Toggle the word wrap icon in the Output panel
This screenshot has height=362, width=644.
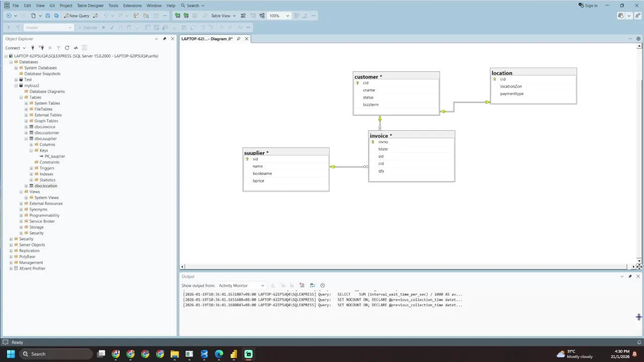312,286
